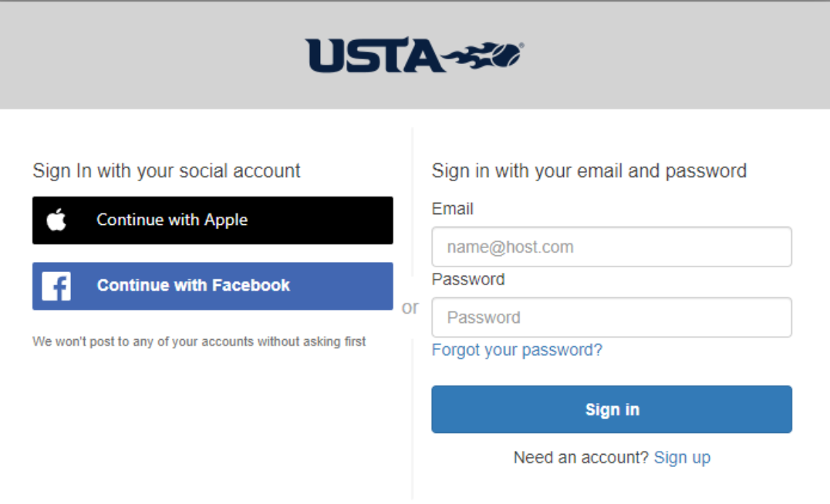The width and height of the screenshot is (830, 504).
Task: Select the 'Sign In with your social account' heading
Action: click(166, 171)
